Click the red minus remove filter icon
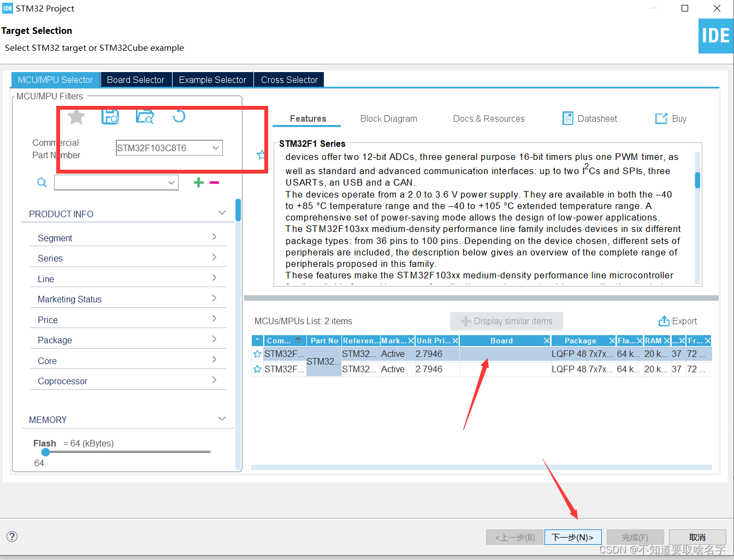The image size is (734, 560). coord(214,182)
